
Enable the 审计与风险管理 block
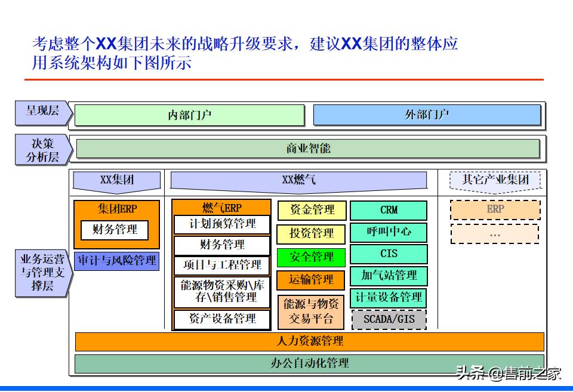[116, 261]
